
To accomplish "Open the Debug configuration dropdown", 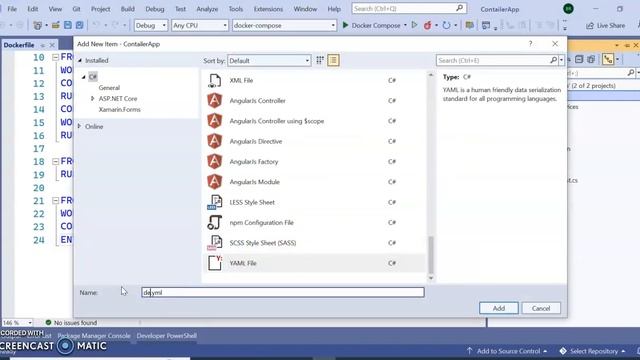I will [x=151, y=25].
